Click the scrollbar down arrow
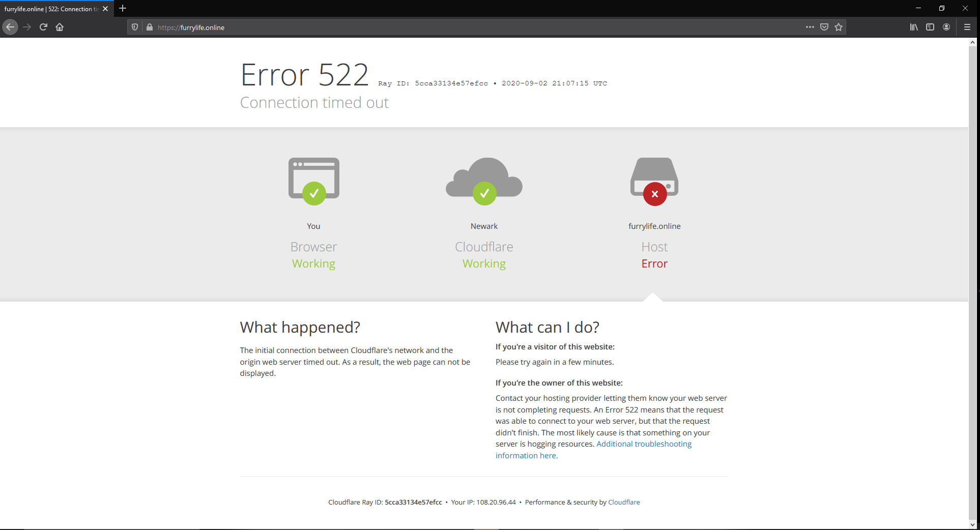980x530 pixels. (x=972, y=524)
